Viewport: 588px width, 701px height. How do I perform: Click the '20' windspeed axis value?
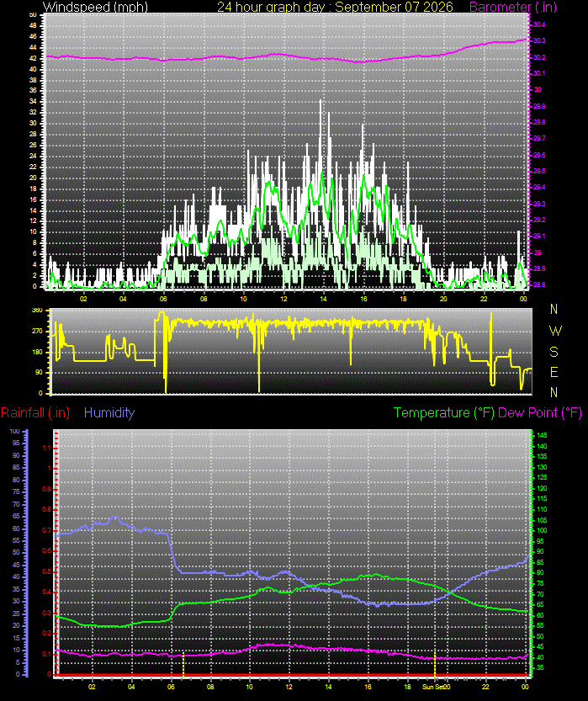[33, 178]
